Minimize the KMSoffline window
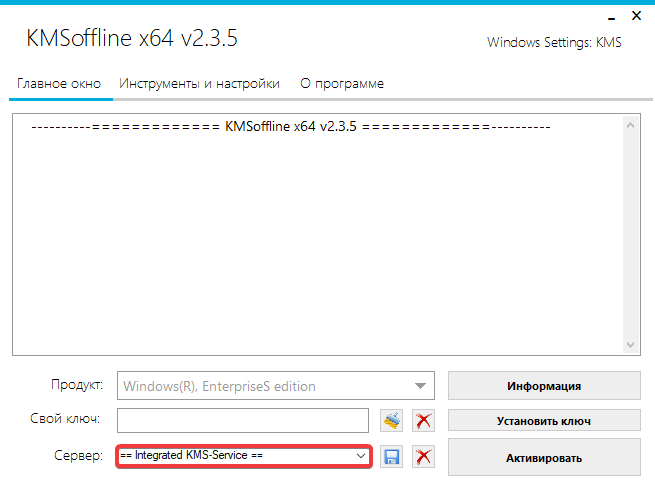 [x=612, y=18]
